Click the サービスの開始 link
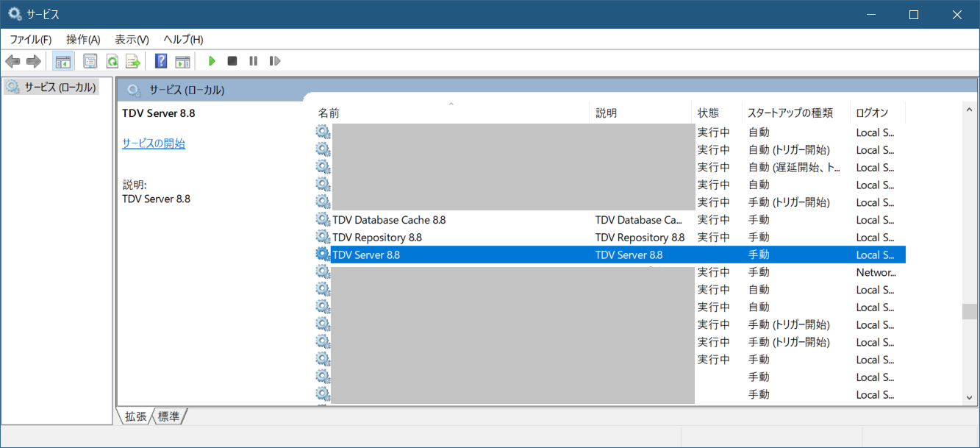 click(x=154, y=143)
